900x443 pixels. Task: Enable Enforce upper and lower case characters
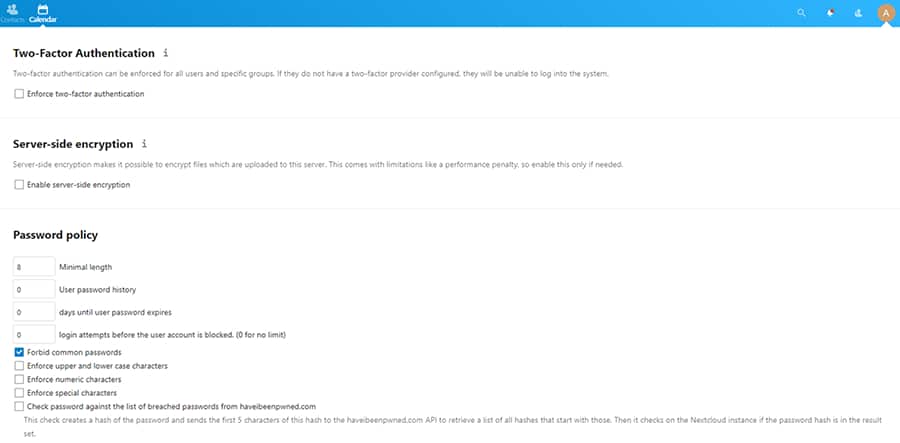(19, 366)
